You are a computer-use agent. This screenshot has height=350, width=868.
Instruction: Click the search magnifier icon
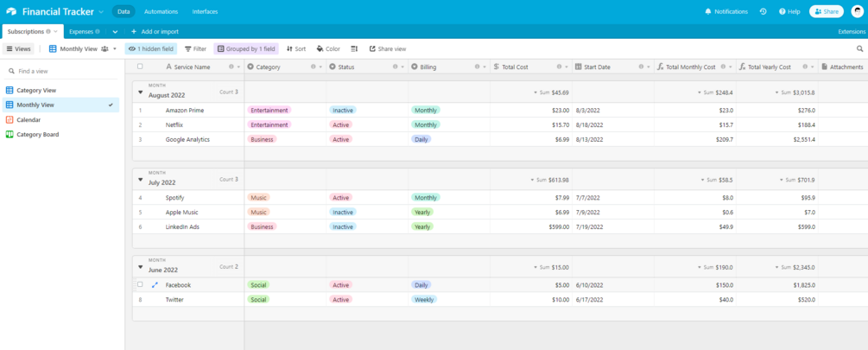click(859, 48)
